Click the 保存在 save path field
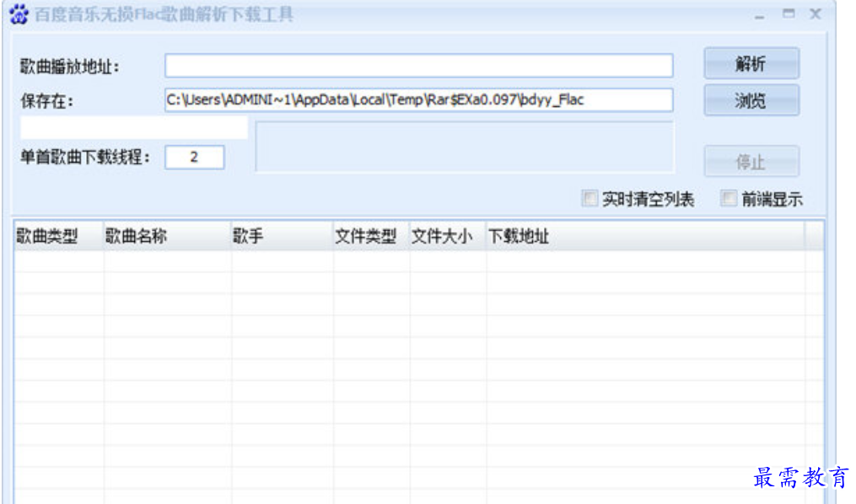856x504 pixels. pyautogui.click(x=418, y=100)
